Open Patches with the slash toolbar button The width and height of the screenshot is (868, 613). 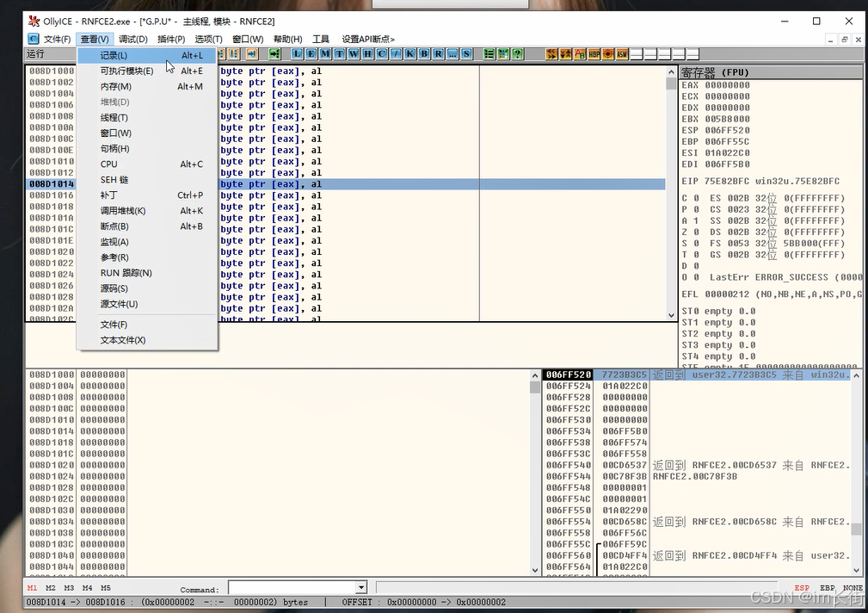395,53
